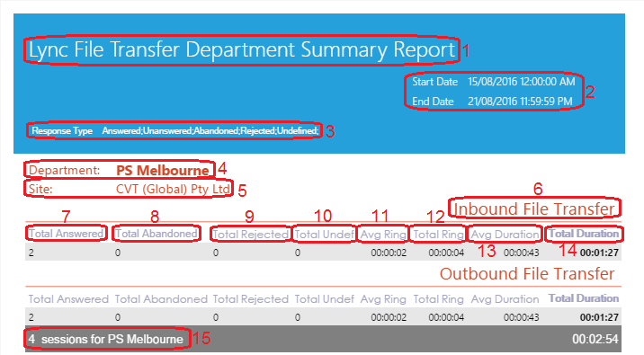Click the footer grand total 00:02:54
The image size is (644, 355).
(x=595, y=339)
